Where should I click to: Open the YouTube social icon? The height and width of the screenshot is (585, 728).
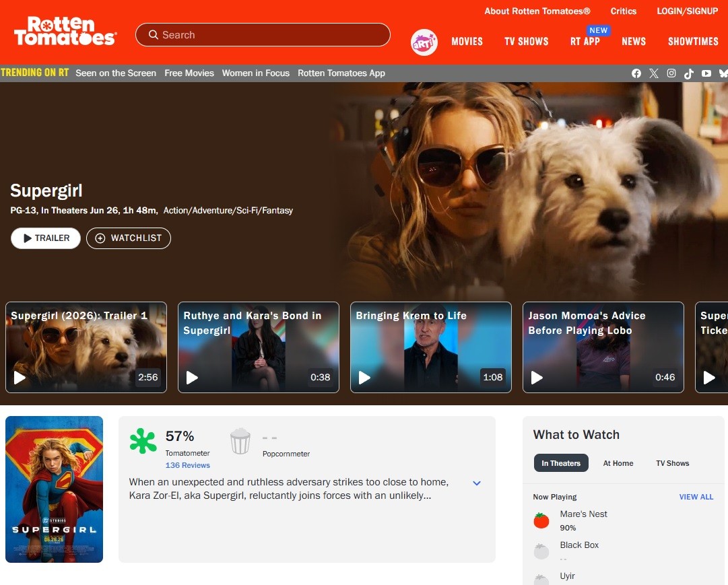[706, 73]
